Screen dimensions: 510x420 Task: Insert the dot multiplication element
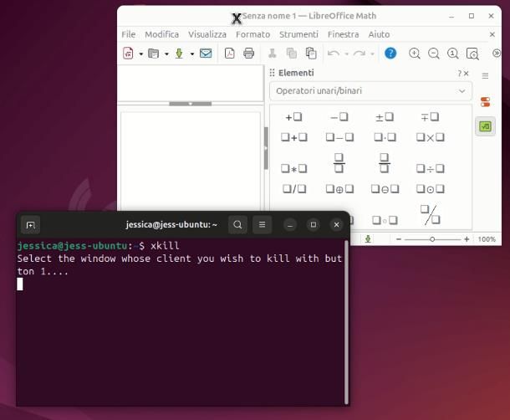tap(385, 137)
